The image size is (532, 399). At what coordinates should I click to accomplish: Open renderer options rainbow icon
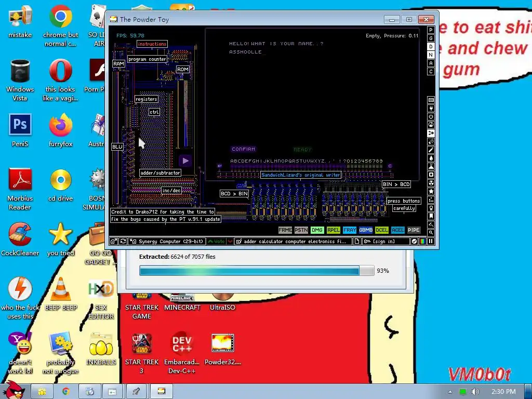[422, 241]
